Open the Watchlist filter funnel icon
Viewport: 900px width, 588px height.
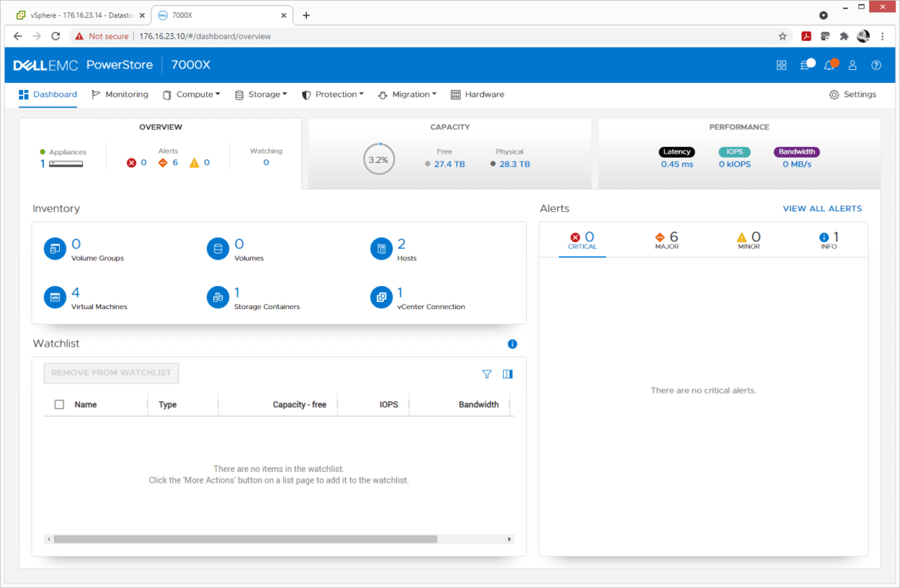(487, 374)
